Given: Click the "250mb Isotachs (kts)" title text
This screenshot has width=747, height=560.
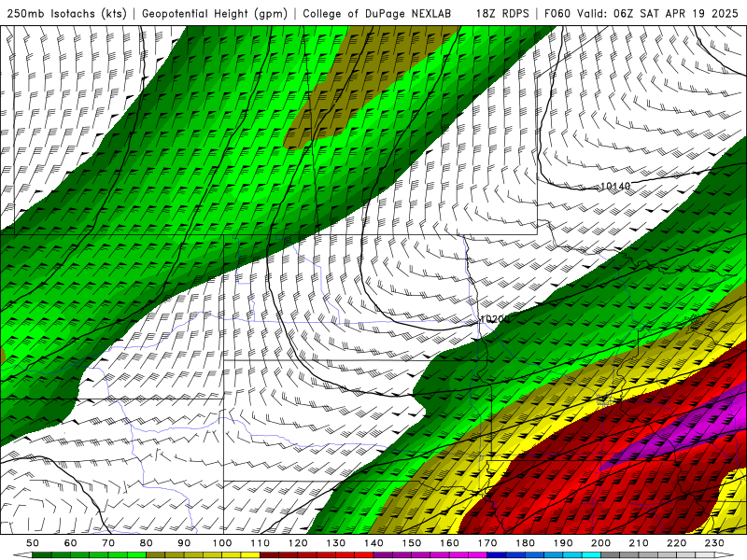Looking at the screenshot, I should click(67, 13).
